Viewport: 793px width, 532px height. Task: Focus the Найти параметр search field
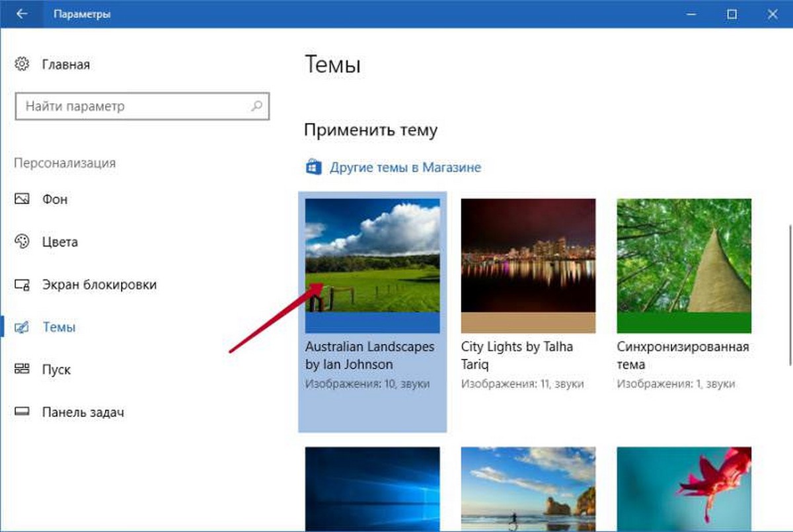[142, 106]
